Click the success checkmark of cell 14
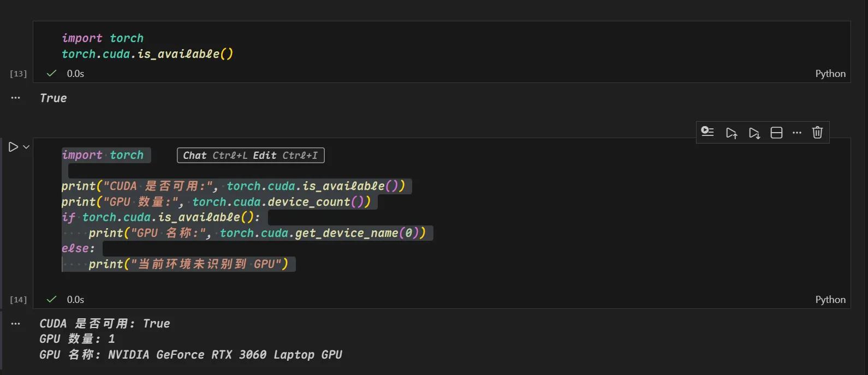The width and height of the screenshot is (868, 375). 52,299
